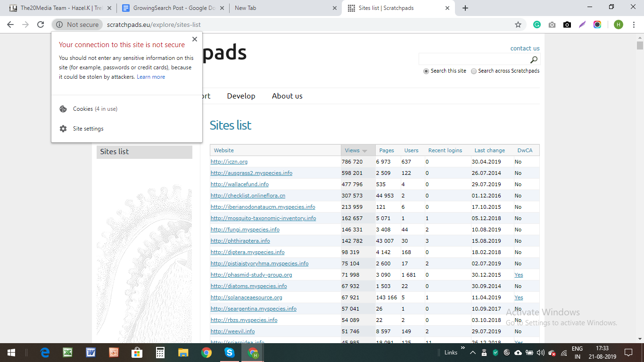Sort by the DwCA column header
644x362 pixels.
click(525, 150)
